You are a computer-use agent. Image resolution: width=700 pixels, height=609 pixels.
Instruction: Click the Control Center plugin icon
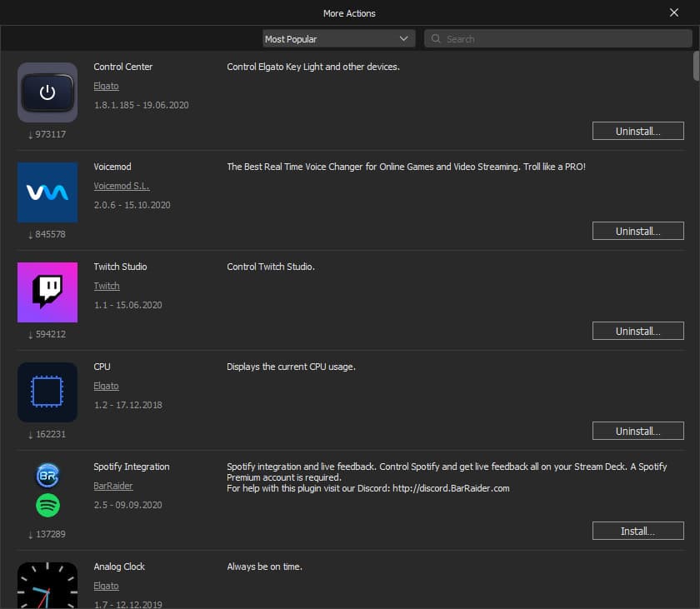coord(47,92)
